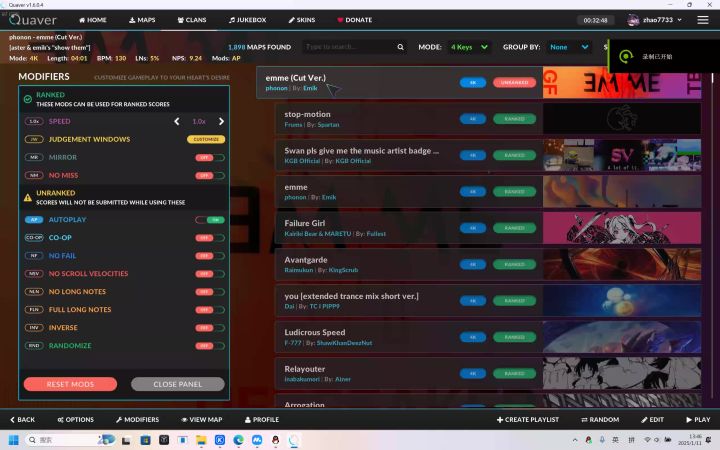Open File Explorer in the taskbar
The image size is (720, 450).
[x=201, y=440]
